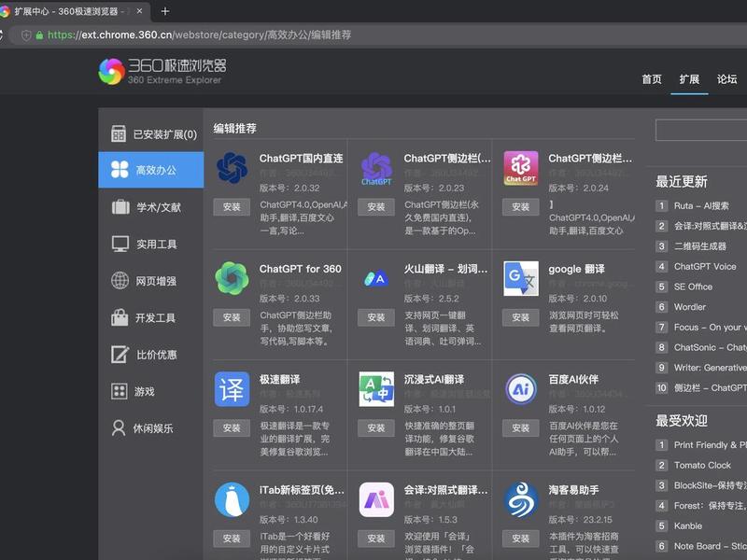747x560 pixels.
Task: Click the shield icon in address bar
Action: [x=27, y=35]
